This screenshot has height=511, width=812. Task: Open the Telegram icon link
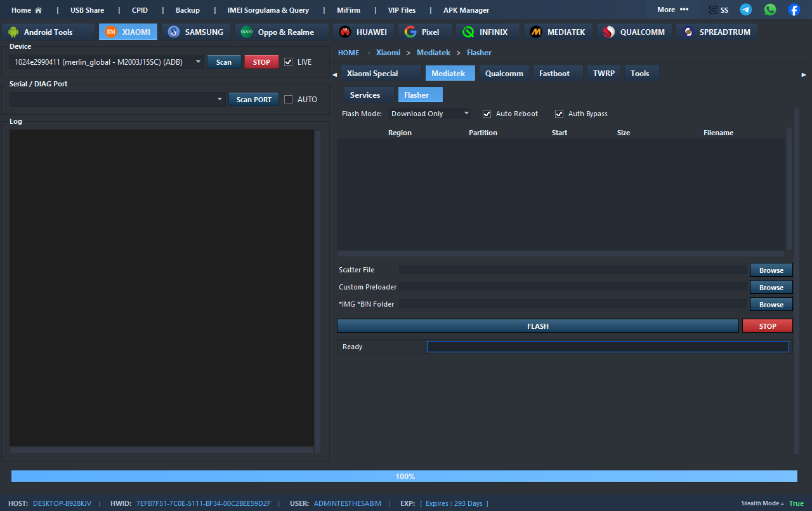pyautogui.click(x=746, y=10)
